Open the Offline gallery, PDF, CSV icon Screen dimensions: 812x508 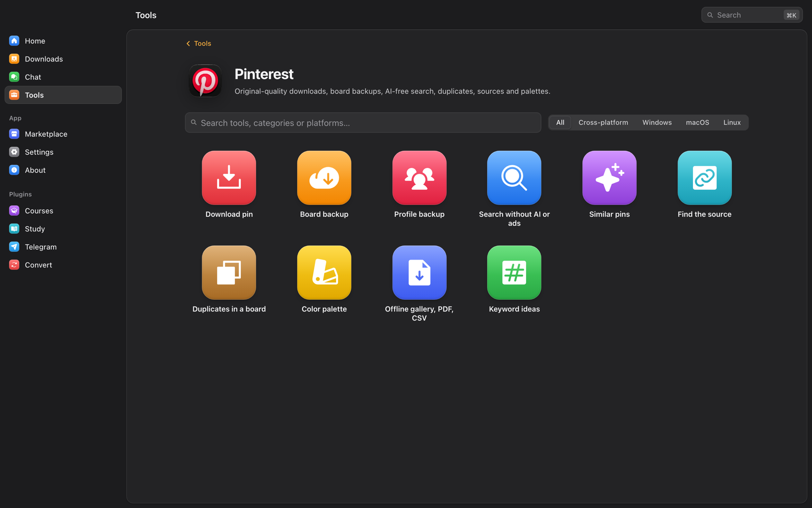click(419, 272)
